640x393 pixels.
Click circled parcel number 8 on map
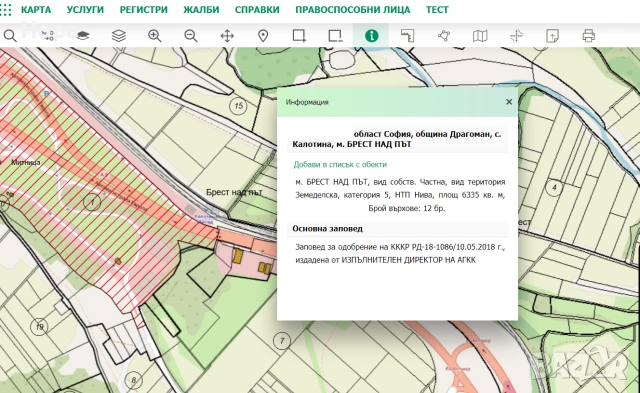(133, 381)
